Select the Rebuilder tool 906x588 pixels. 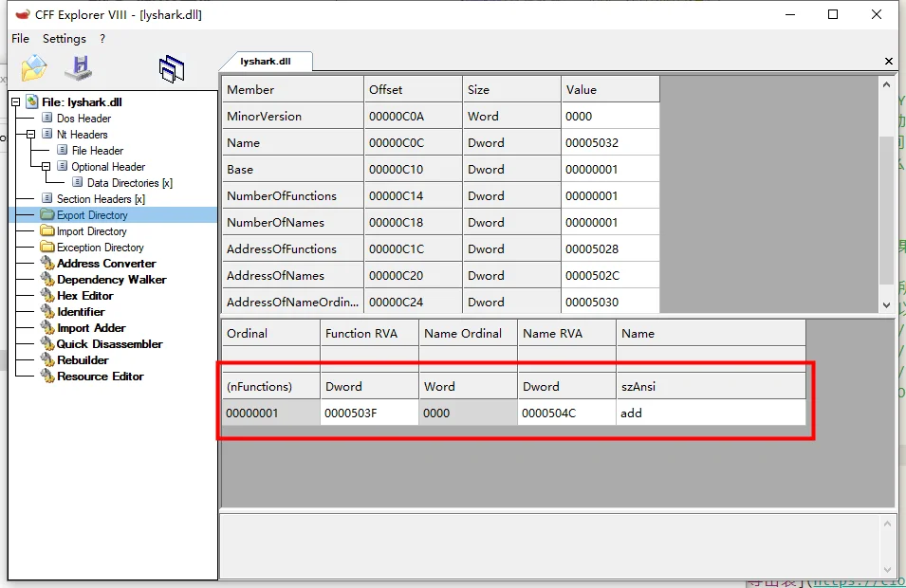[83, 360]
